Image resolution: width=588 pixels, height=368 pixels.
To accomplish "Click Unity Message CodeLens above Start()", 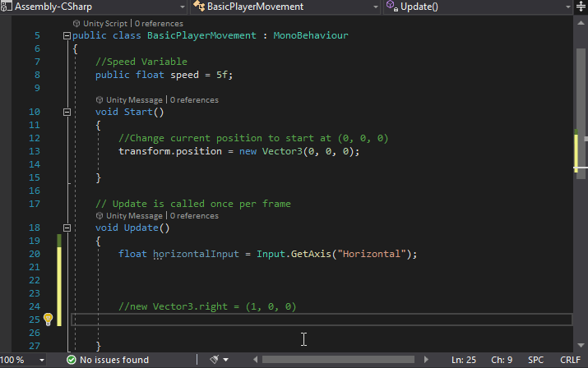I will pos(134,100).
